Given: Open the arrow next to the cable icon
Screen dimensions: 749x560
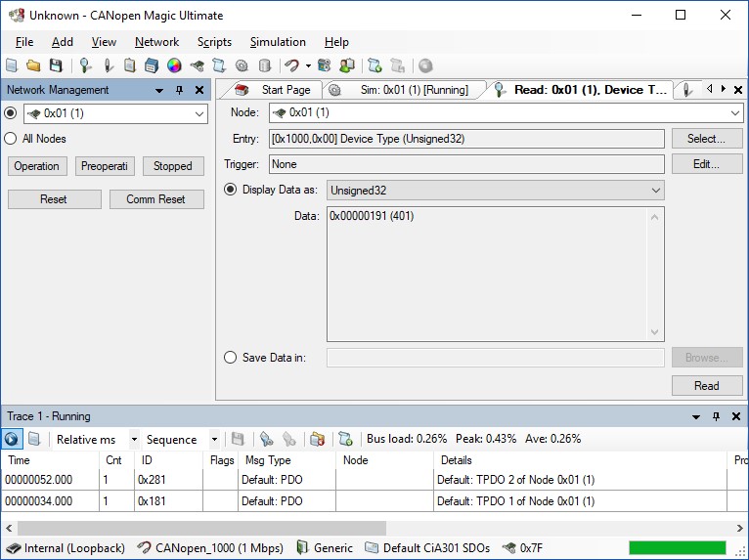Looking at the screenshot, I should [308, 65].
